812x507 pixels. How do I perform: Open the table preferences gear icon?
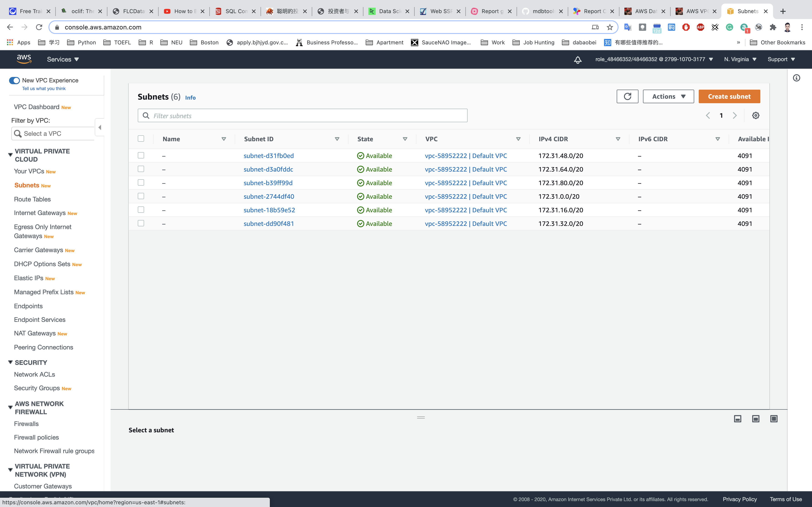(755, 115)
